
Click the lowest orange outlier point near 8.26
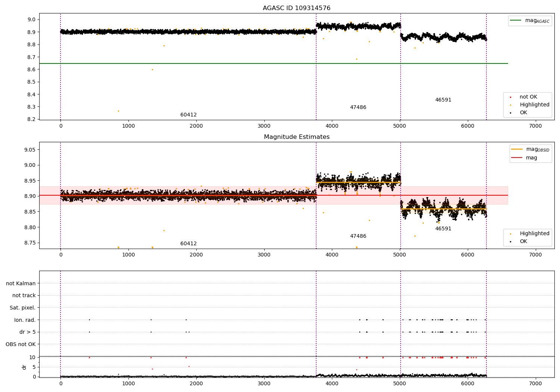click(119, 111)
